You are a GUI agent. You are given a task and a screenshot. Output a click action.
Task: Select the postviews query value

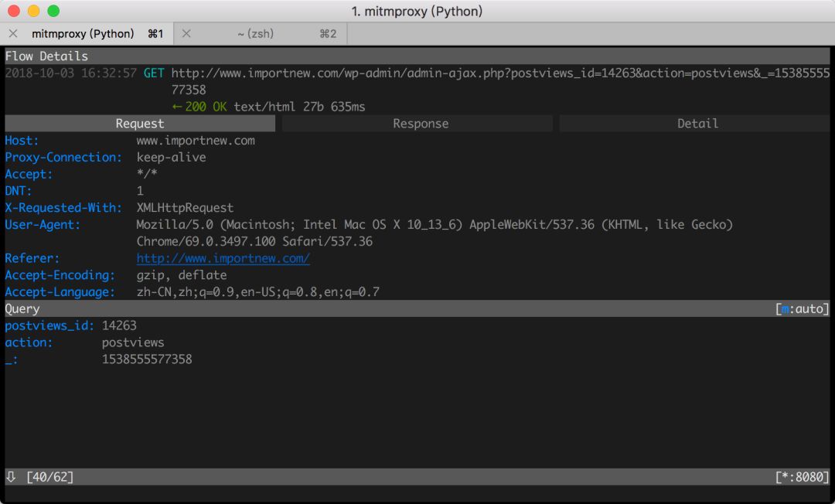point(133,342)
